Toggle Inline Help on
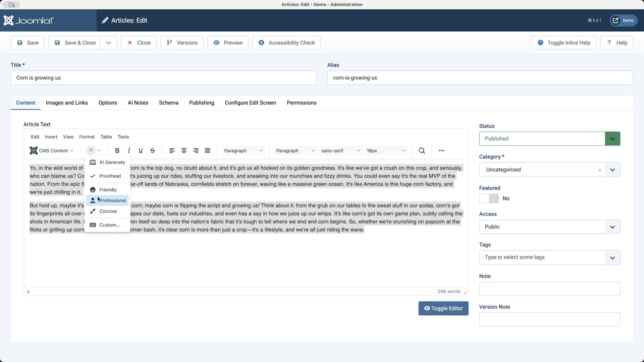The height and width of the screenshot is (362, 644). click(563, 43)
